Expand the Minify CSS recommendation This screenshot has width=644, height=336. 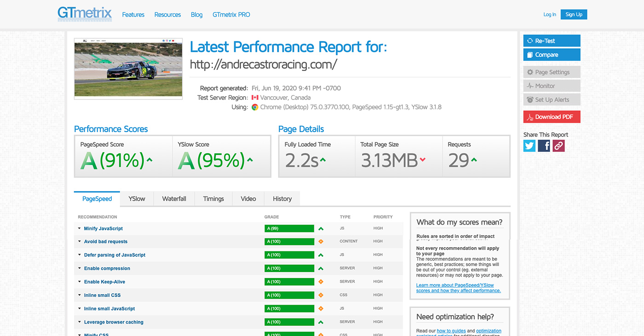tap(96, 335)
